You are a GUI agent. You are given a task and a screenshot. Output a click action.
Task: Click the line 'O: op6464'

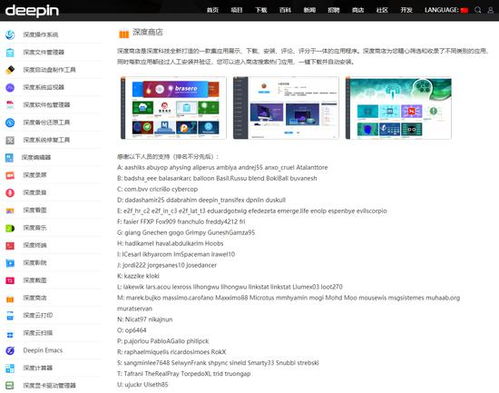132,330
